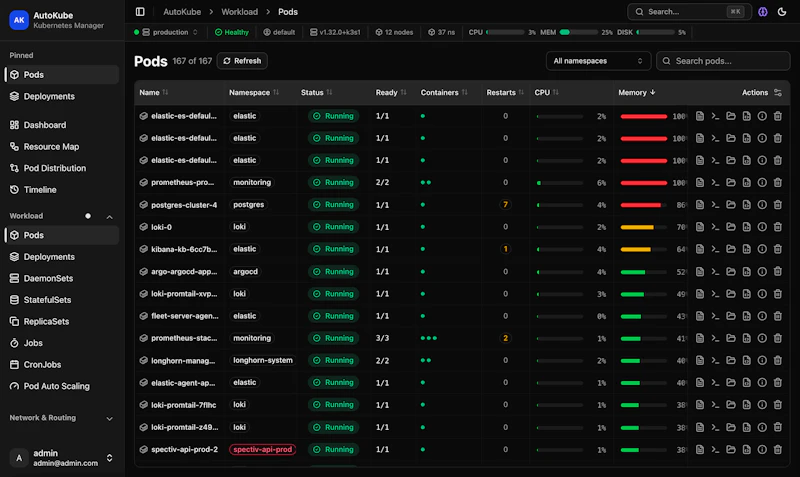This screenshot has height=477, width=800.
Task: Open logs for postgres-cluster-4 pod
Action: [x=700, y=205]
